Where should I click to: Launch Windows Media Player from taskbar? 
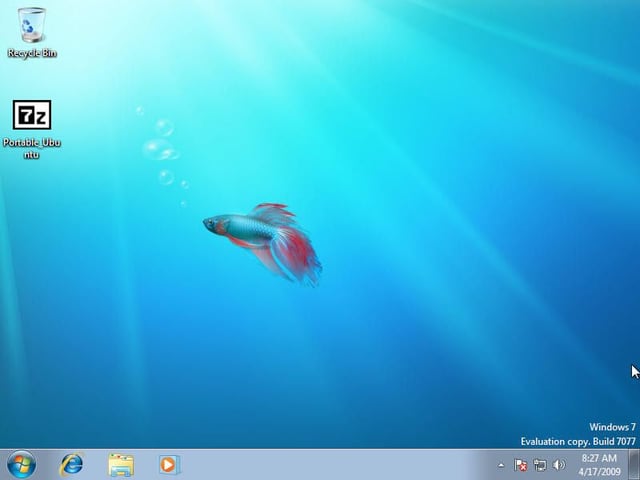[169, 464]
